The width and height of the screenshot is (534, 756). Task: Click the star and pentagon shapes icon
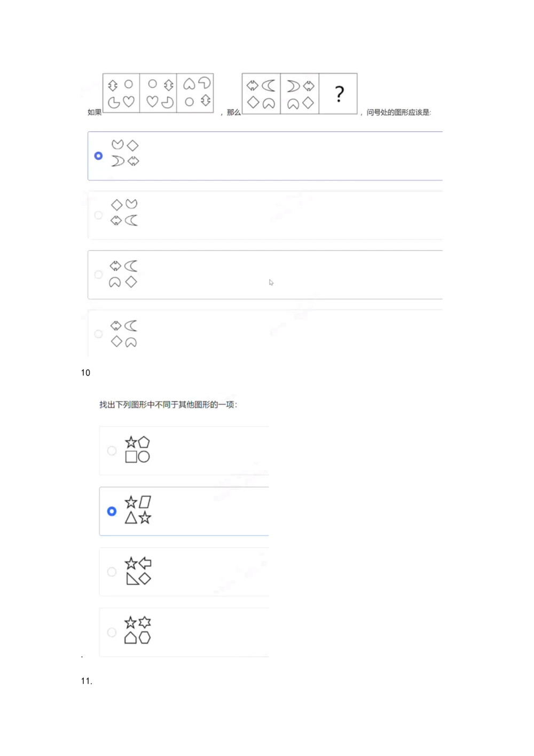pos(137,449)
